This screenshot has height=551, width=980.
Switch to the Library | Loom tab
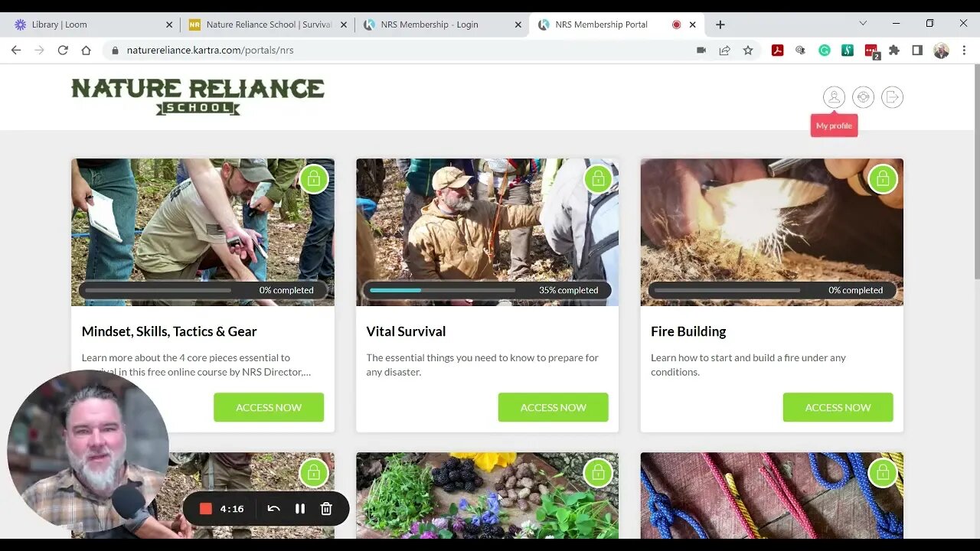coord(93,24)
